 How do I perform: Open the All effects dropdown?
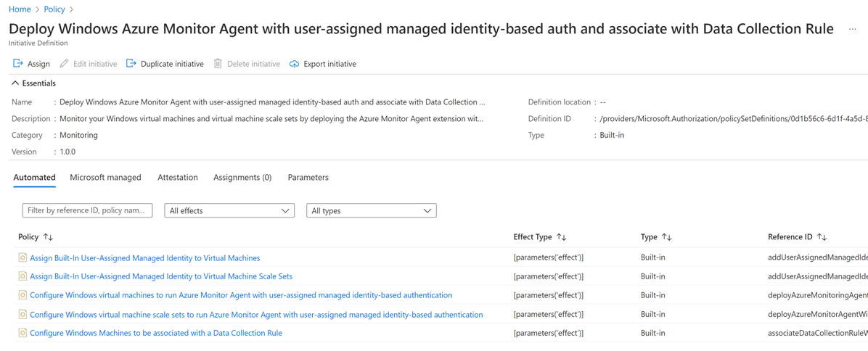pyautogui.click(x=229, y=210)
